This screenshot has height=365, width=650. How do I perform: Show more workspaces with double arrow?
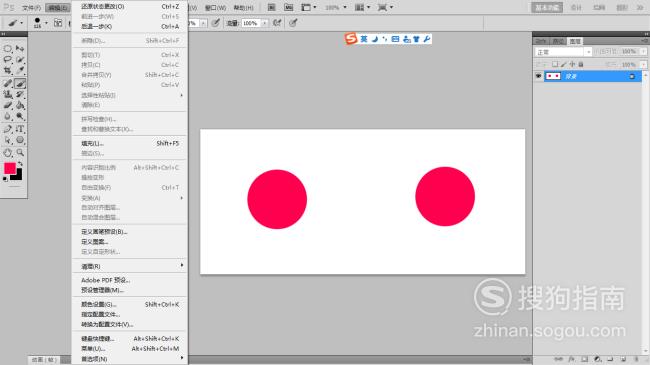[640, 7]
